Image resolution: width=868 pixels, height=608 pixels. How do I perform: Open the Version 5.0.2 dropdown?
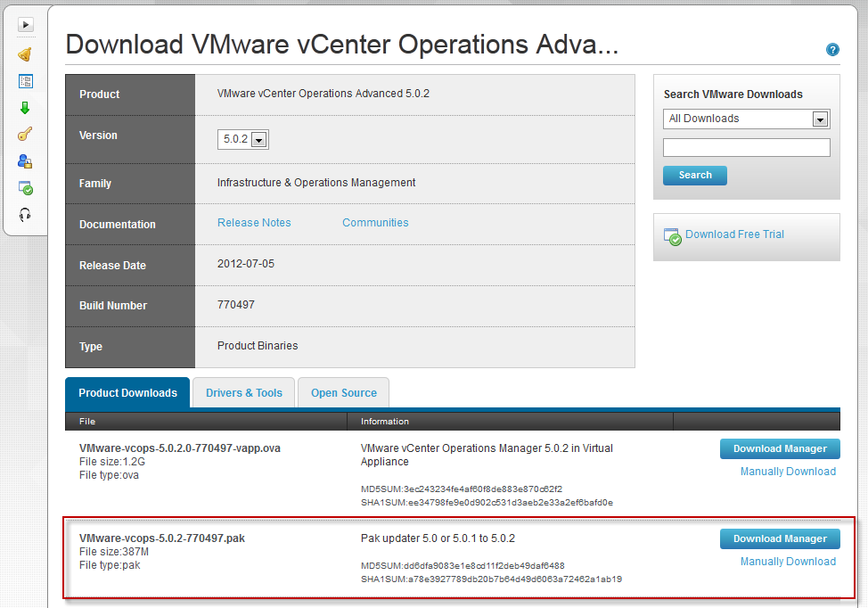pyautogui.click(x=243, y=140)
